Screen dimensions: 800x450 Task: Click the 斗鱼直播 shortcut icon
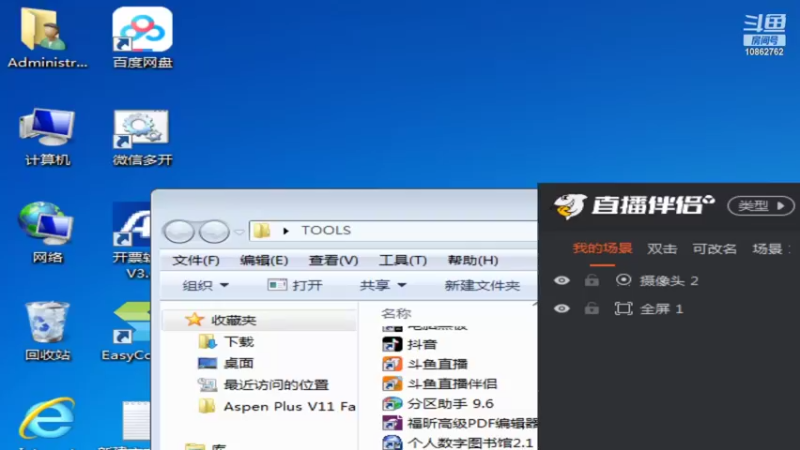pyautogui.click(x=392, y=364)
